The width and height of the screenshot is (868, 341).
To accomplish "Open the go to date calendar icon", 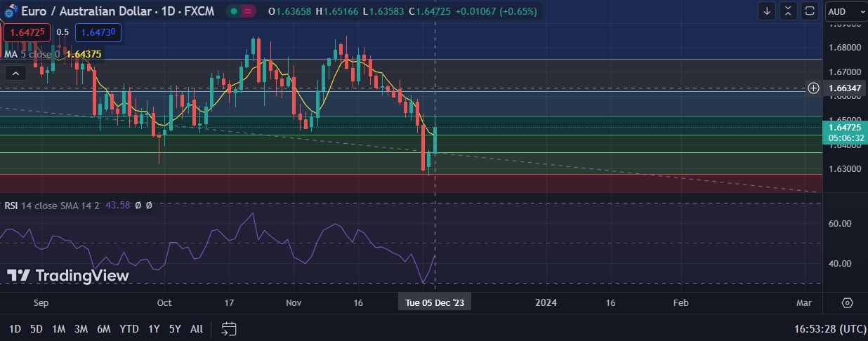I will tap(229, 328).
